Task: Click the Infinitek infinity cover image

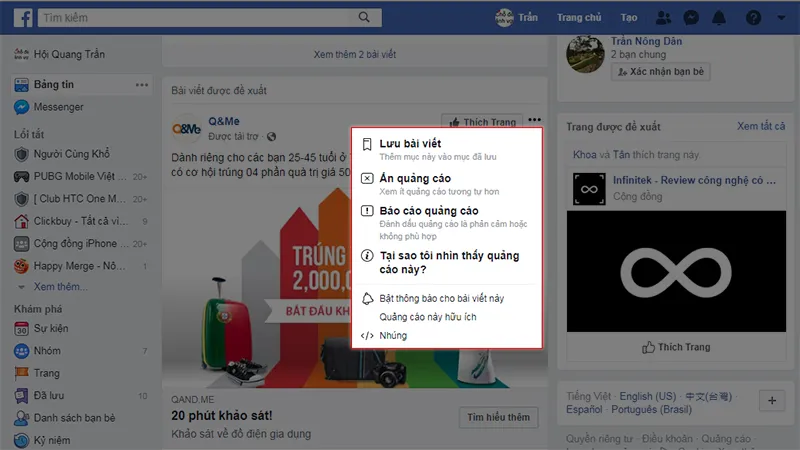Action: [676, 271]
